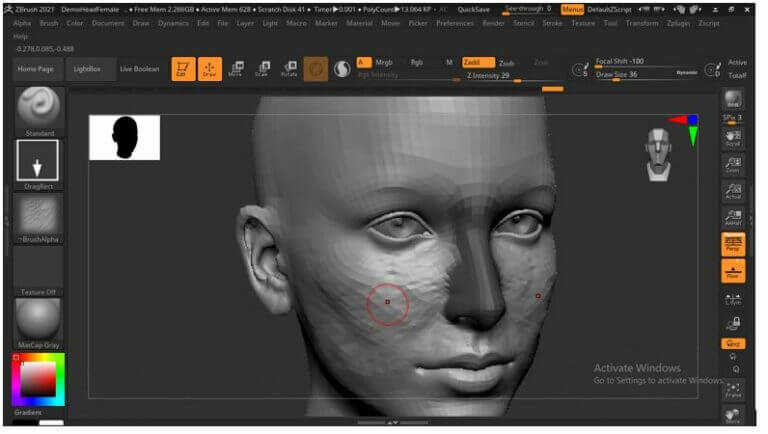This screenshot has width=768, height=434.
Task: Toggle the Zadd mode
Action: [478, 62]
